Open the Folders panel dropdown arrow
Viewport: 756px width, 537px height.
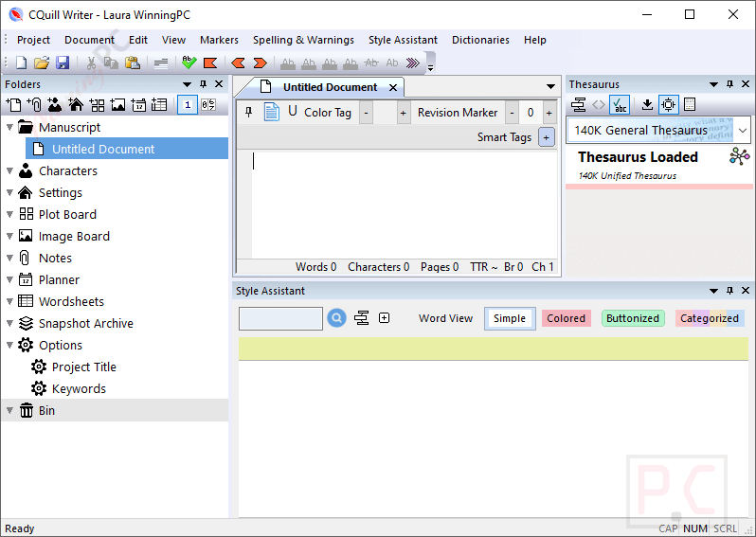pyautogui.click(x=187, y=84)
